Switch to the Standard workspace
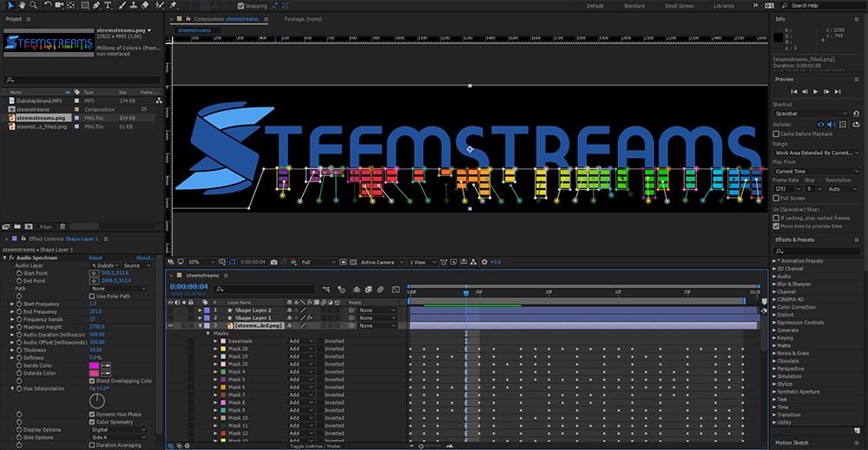 click(x=634, y=5)
